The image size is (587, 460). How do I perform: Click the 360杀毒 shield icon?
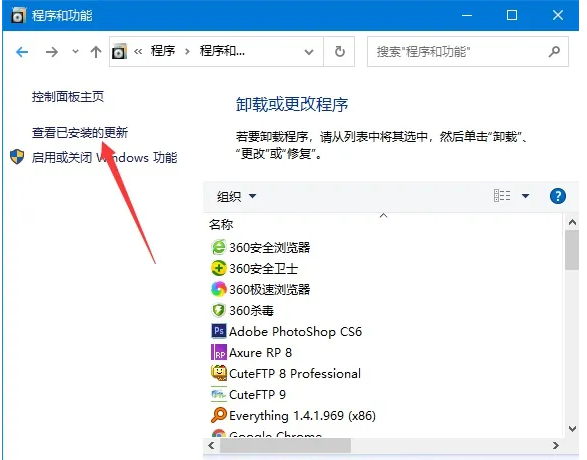[x=219, y=310]
